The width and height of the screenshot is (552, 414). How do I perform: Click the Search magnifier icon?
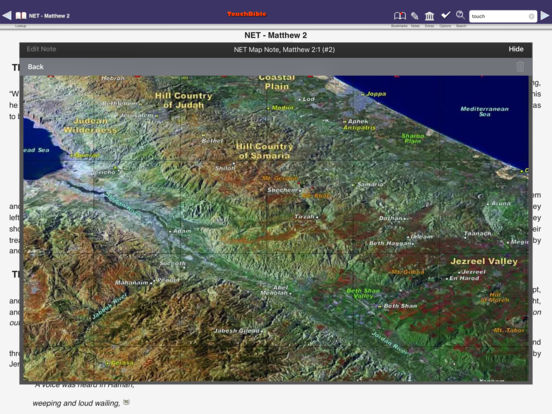tap(460, 15)
